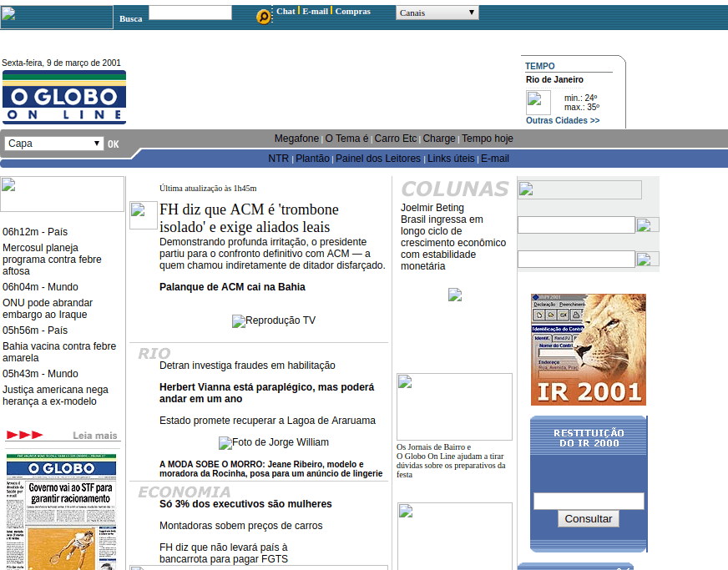Click the TEMPO weather heading
Viewport: 728px width, 570px height.
click(540, 66)
